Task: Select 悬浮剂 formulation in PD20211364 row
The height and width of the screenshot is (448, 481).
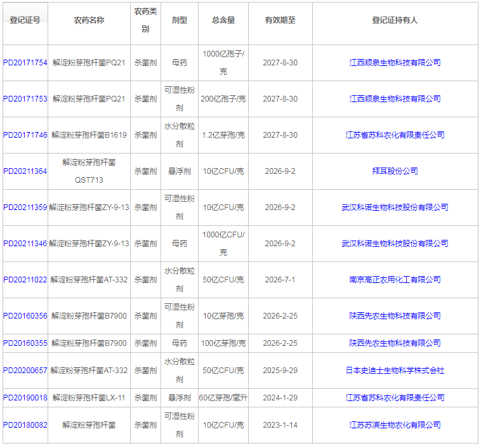Action: (x=180, y=171)
